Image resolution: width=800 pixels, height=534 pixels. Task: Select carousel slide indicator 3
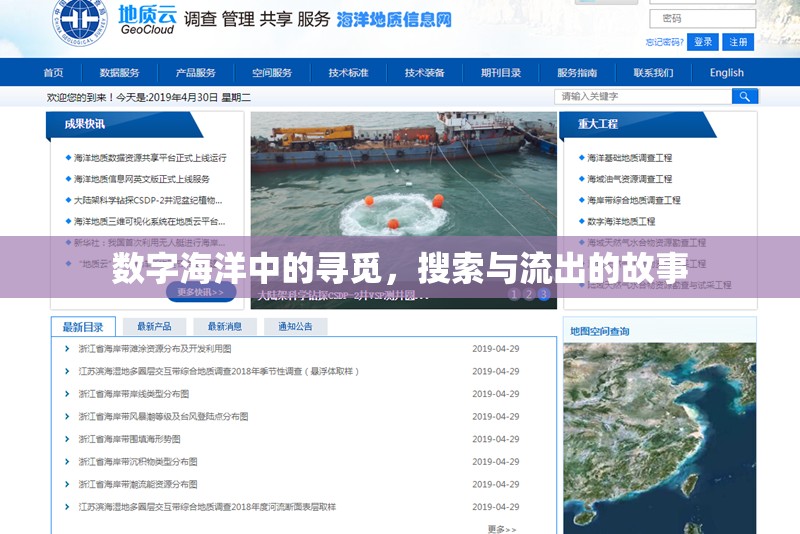point(544,294)
